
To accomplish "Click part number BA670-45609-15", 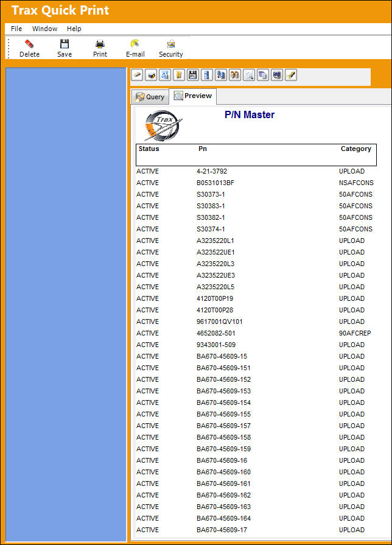I will (x=222, y=356).
